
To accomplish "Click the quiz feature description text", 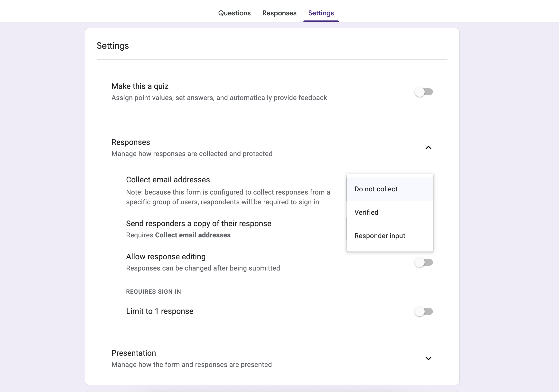I will (219, 98).
